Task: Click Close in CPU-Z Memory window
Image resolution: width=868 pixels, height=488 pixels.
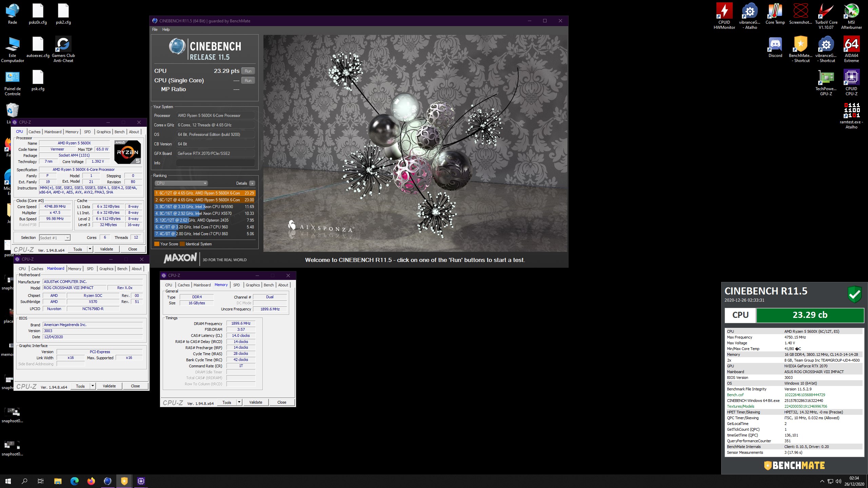Action: pyautogui.click(x=282, y=402)
